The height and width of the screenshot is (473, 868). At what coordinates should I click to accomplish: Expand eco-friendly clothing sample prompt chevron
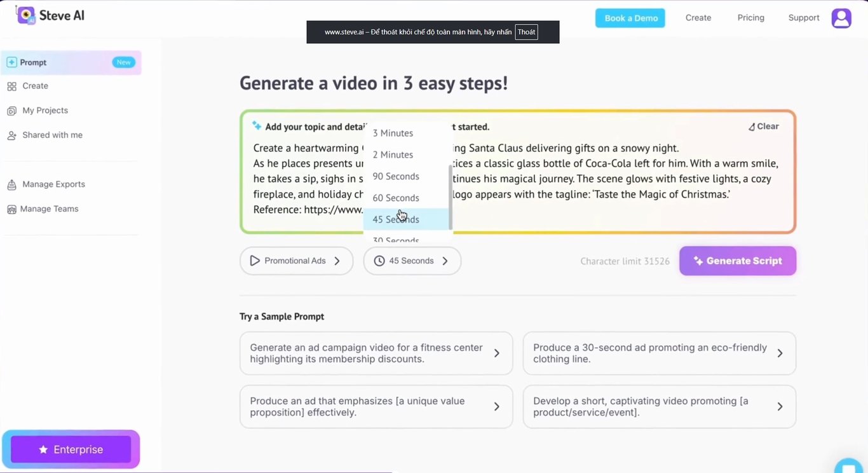click(780, 353)
